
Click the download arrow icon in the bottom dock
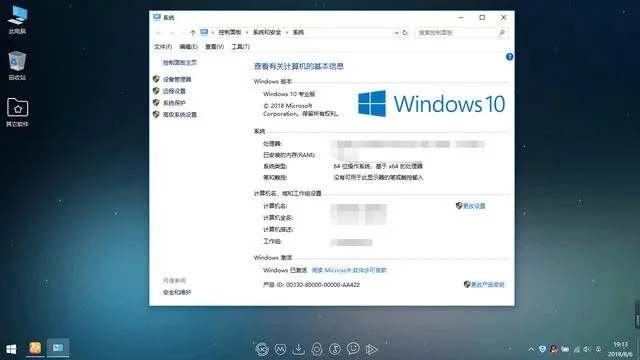(x=298, y=349)
